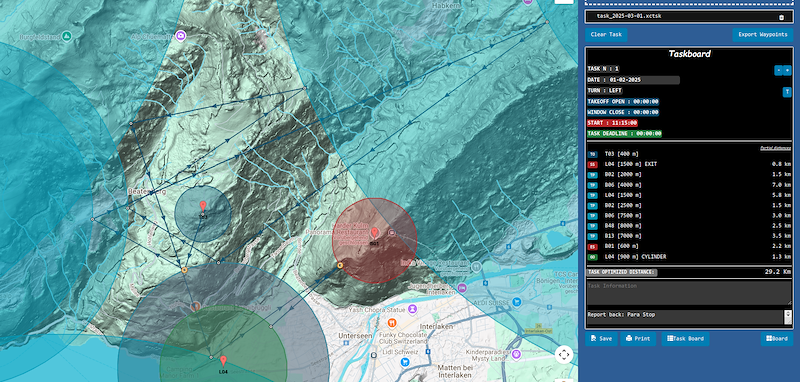Click the Alp Chuematte camera marker

180,35
